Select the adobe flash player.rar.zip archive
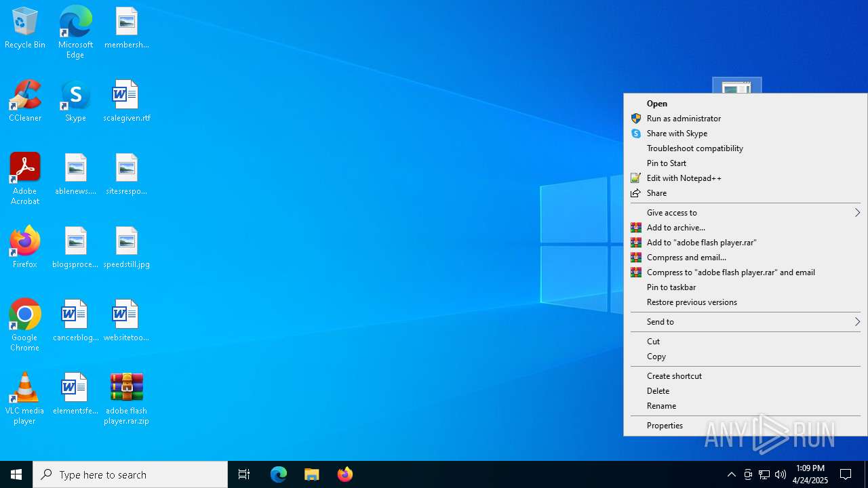The width and height of the screenshot is (868, 488). click(x=127, y=398)
